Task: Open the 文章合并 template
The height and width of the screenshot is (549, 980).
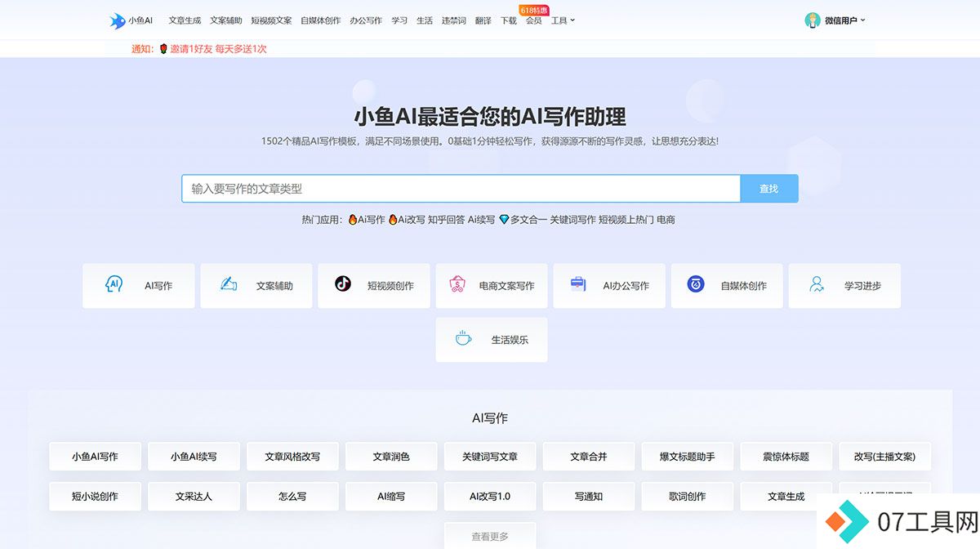Action: (x=589, y=457)
